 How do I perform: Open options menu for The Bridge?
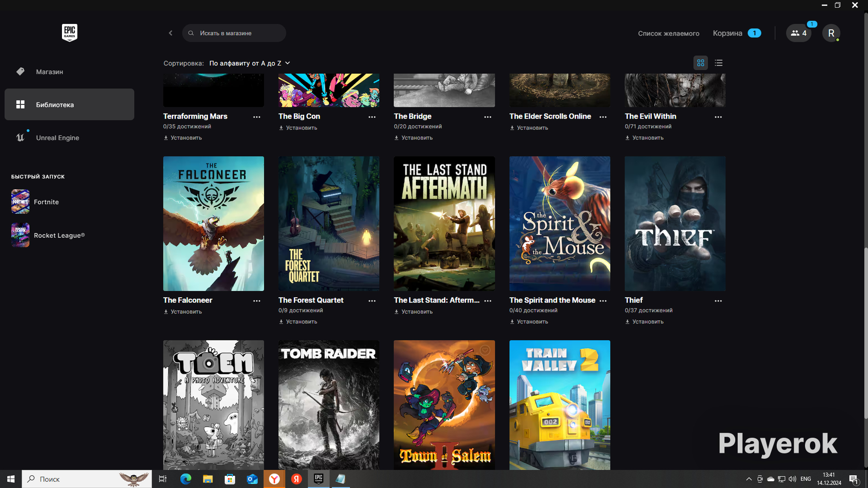click(x=488, y=117)
